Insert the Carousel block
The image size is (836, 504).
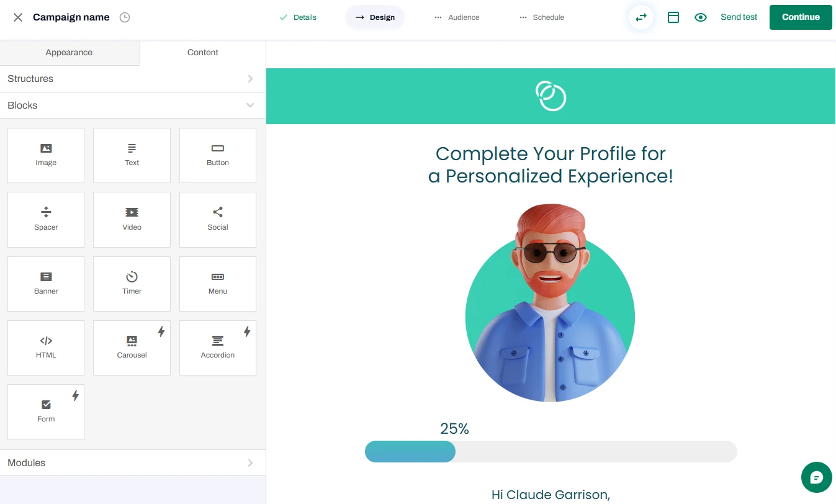[x=132, y=348]
